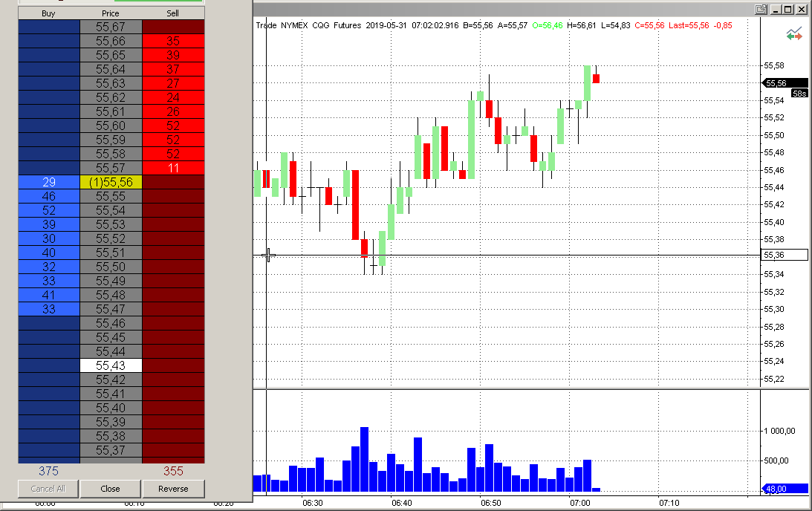Click the crosshair price label 55,36 on the axis

pos(785,255)
